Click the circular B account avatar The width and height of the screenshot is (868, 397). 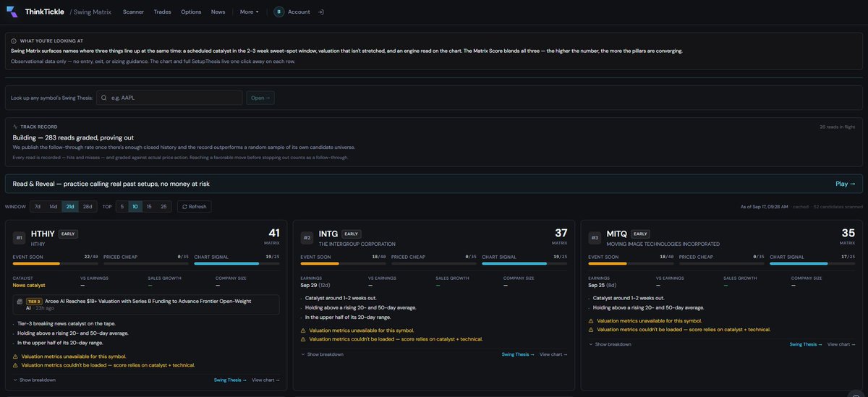click(x=279, y=12)
